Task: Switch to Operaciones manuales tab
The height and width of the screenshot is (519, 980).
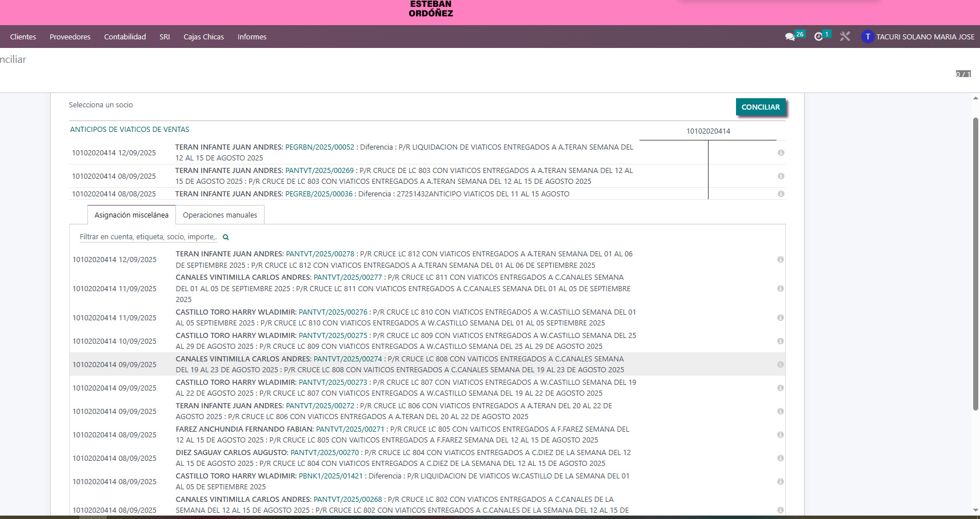Action: [x=220, y=215]
